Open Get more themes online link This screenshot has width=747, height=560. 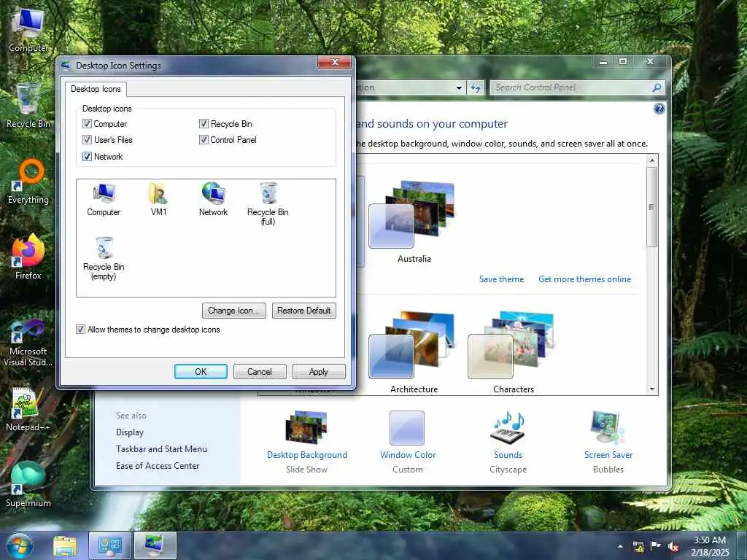point(584,279)
